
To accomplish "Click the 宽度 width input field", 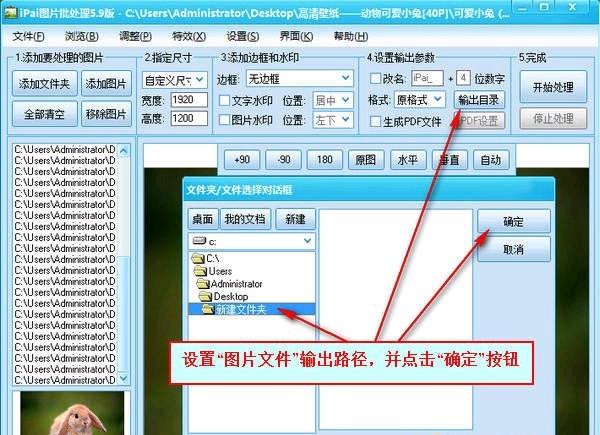I will pos(182,100).
